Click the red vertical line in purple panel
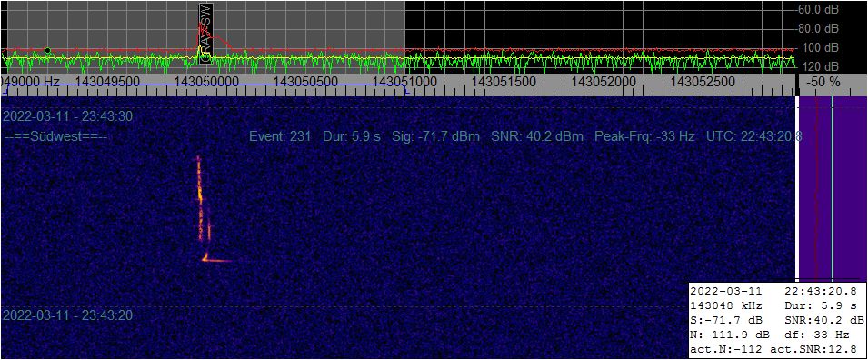Screen dimensions: 868x360 [817, 188]
